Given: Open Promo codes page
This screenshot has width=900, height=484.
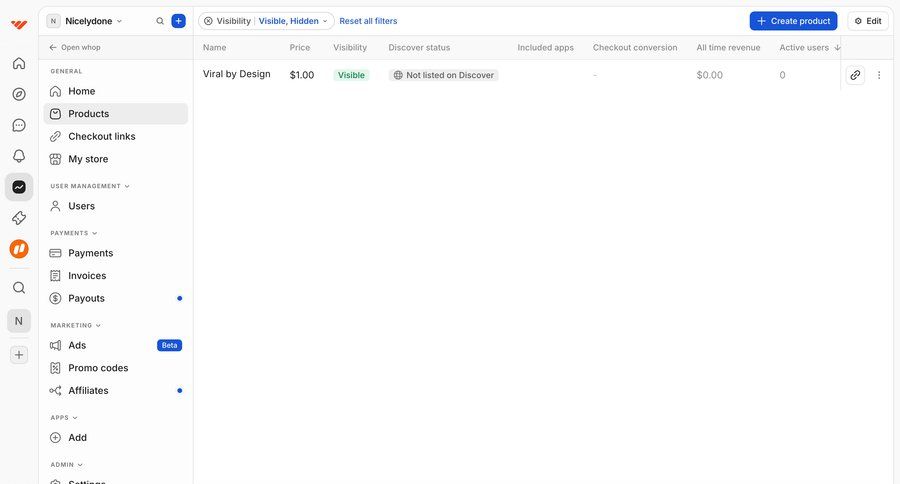Looking at the screenshot, I should pyautogui.click(x=98, y=368).
